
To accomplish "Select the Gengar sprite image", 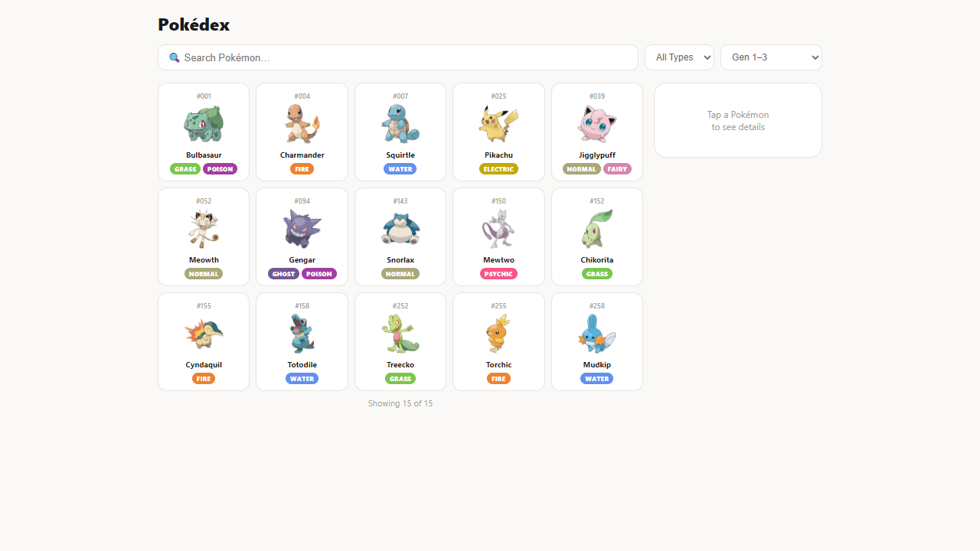I will pyautogui.click(x=302, y=229).
